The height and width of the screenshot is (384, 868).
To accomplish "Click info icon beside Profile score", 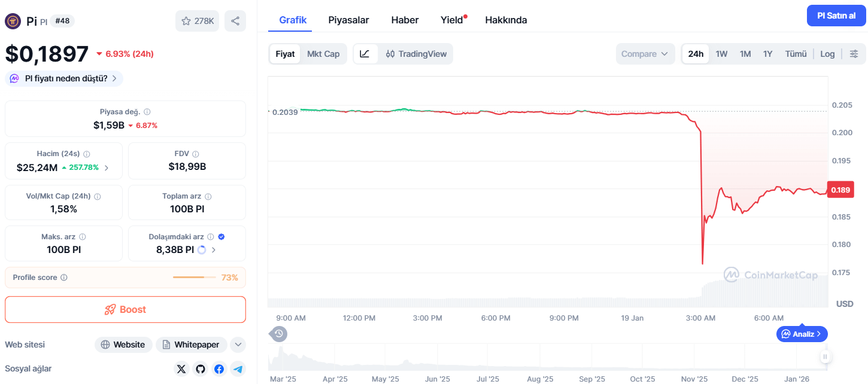I will coord(64,278).
